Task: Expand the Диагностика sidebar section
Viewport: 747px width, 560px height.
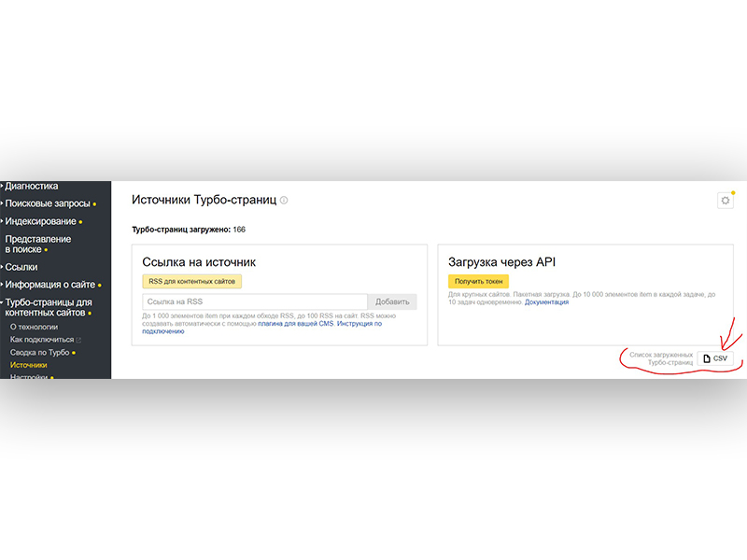Action: click(32, 186)
